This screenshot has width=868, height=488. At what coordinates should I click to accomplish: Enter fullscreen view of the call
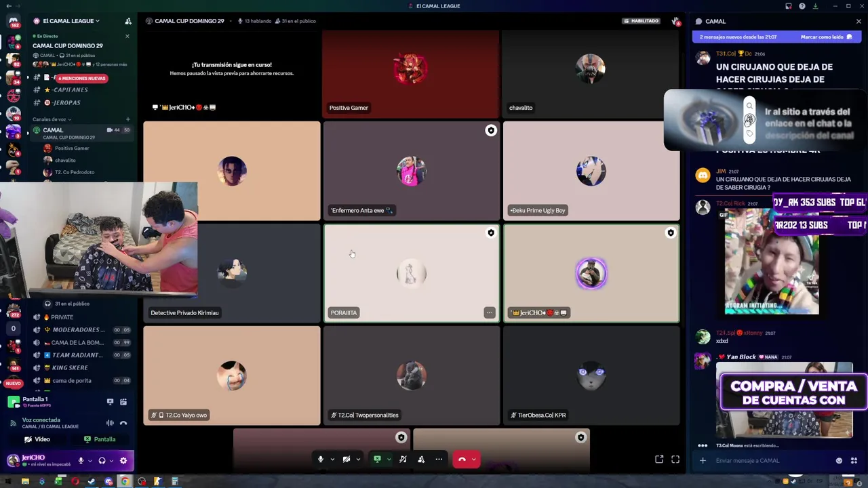point(675,460)
